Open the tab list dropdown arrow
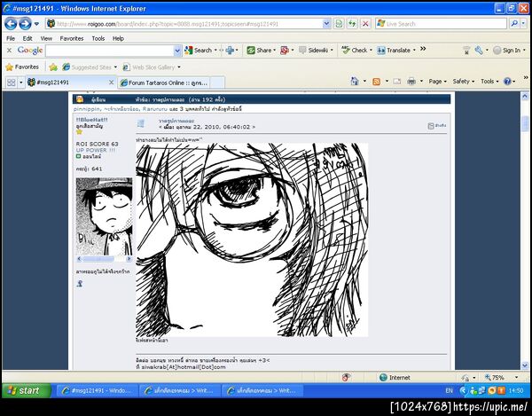The height and width of the screenshot is (416, 532). coord(20,82)
